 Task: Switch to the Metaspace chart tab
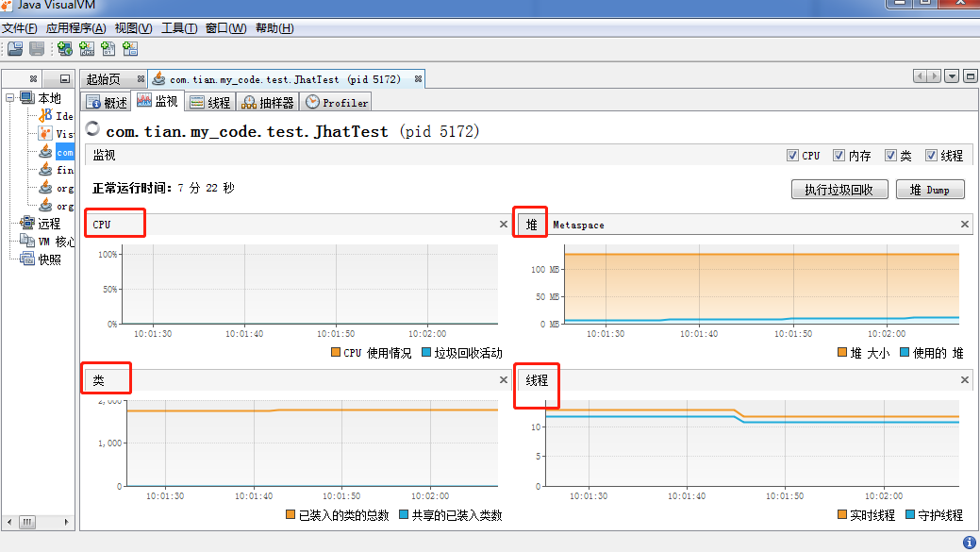tap(579, 226)
